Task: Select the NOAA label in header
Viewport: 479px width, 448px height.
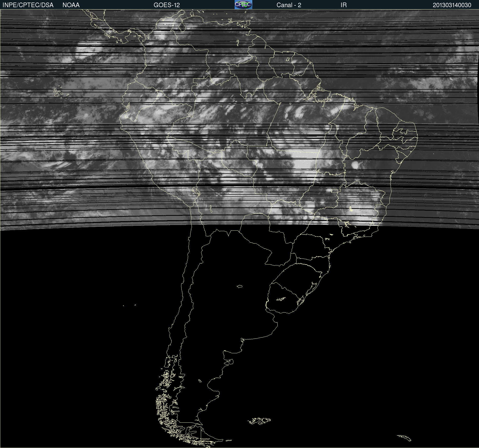Action: 71,5
